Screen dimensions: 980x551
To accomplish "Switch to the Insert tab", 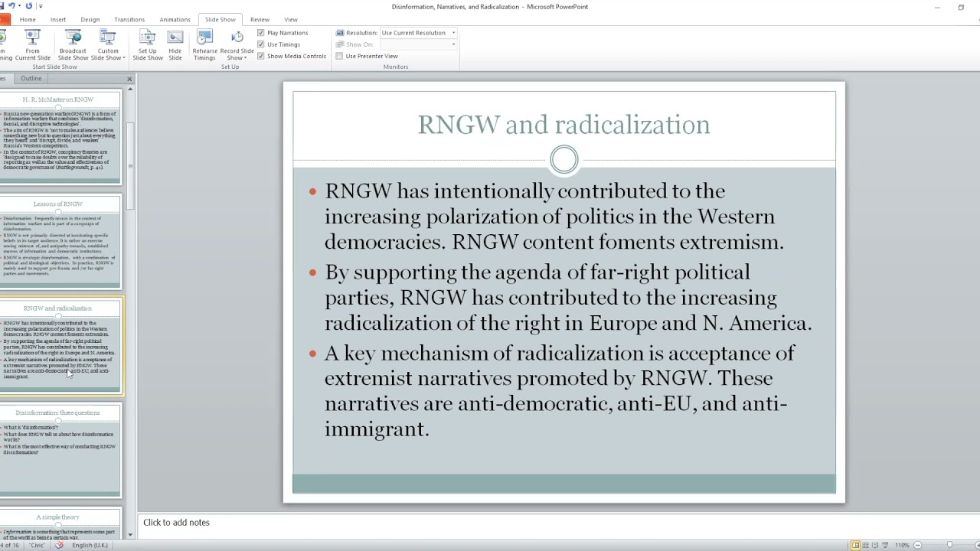I will (58, 19).
